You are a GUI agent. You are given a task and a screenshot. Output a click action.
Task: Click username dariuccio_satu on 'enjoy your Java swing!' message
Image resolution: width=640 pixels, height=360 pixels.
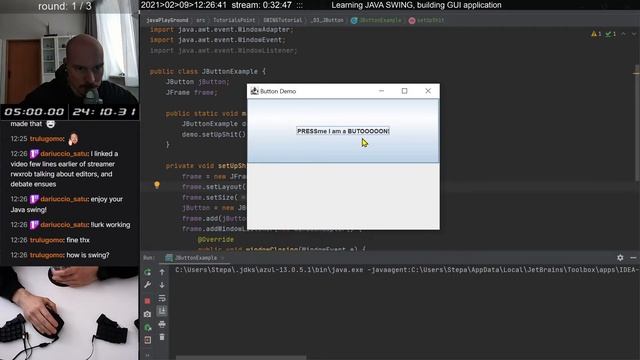64,199
